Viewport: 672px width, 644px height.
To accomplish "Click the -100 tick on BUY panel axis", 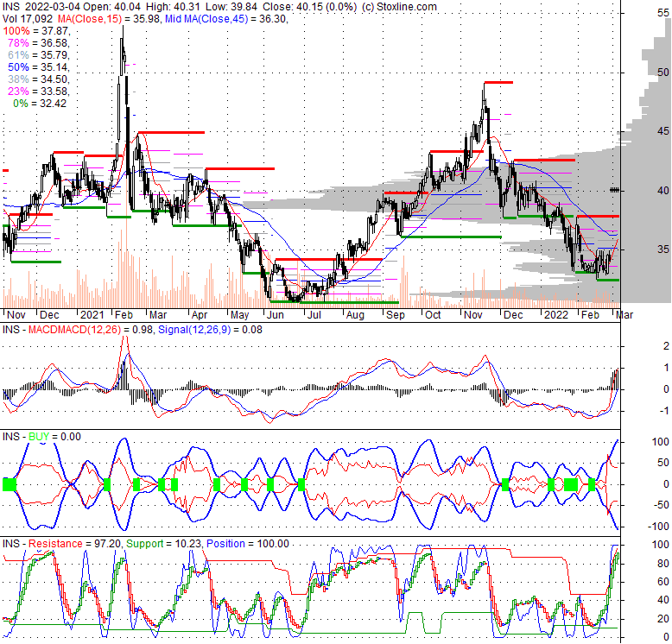I will (658, 527).
